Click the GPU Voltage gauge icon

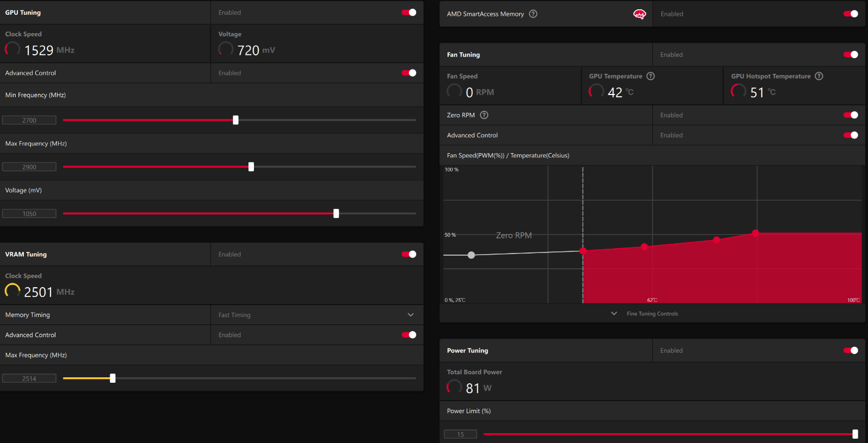click(x=226, y=49)
